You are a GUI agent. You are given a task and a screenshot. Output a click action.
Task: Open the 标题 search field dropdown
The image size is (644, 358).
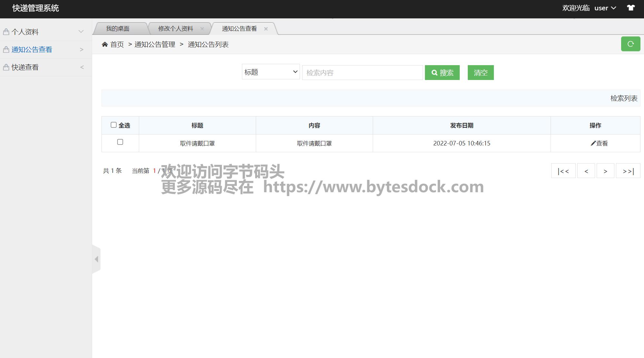pos(271,72)
